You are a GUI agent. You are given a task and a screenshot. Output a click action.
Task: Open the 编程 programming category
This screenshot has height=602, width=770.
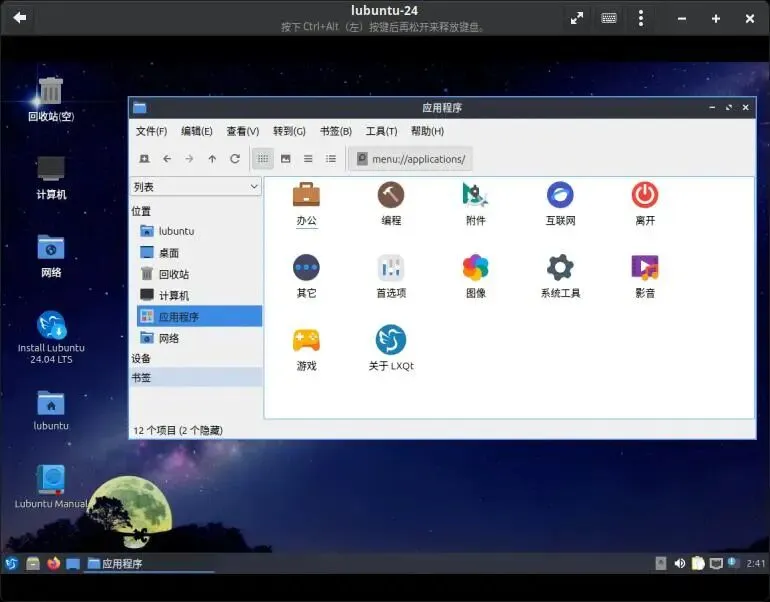click(x=391, y=203)
